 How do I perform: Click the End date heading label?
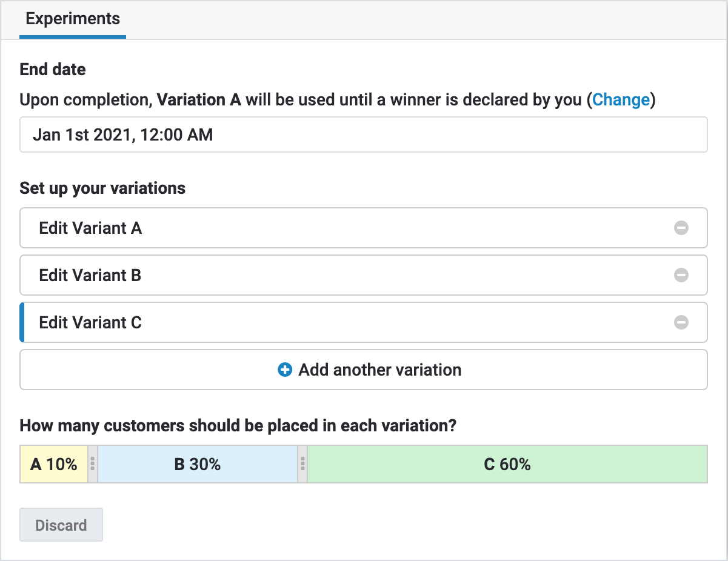[53, 70]
